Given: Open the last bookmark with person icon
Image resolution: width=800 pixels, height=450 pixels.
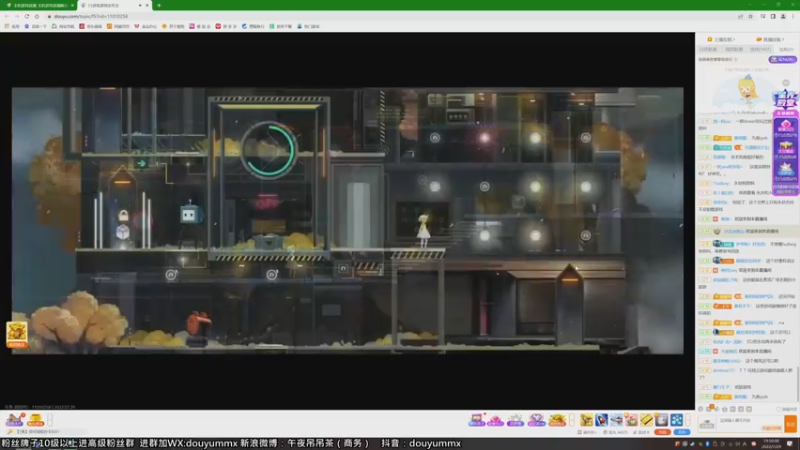Looking at the screenshot, I should click(308, 26).
